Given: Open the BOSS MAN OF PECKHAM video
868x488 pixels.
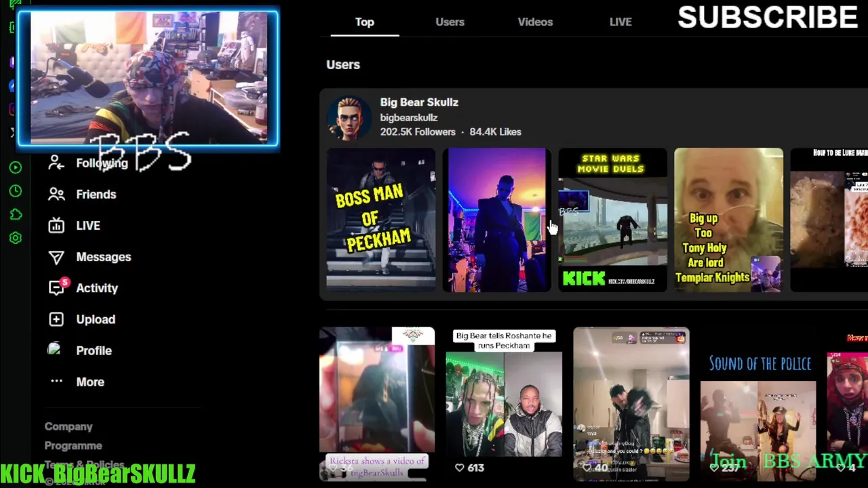Looking at the screenshot, I should coord(381,220).
